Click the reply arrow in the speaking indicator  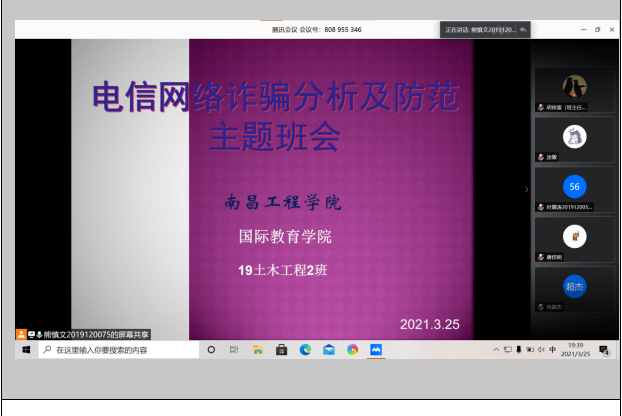point(523,30)
